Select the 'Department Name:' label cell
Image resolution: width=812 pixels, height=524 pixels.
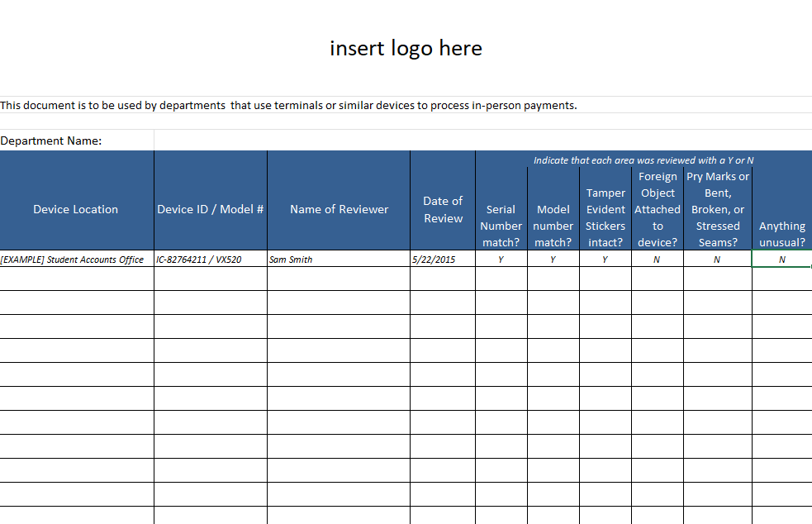pos(77,141)
